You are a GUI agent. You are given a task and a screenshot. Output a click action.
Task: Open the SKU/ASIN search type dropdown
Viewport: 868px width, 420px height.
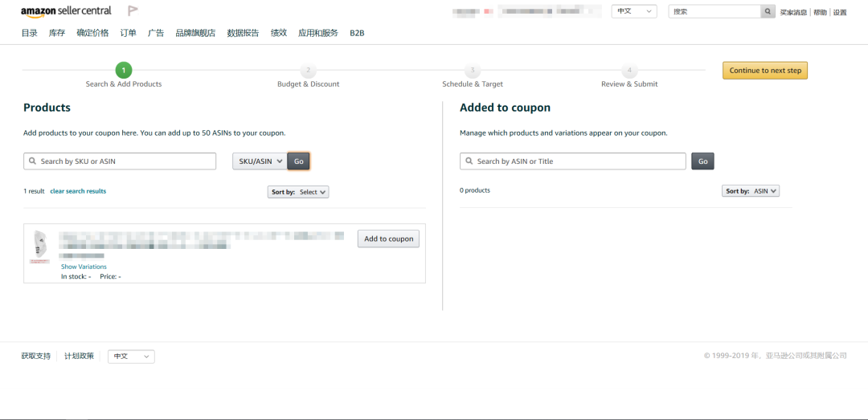pyautogui.click(x=259, y=161)
